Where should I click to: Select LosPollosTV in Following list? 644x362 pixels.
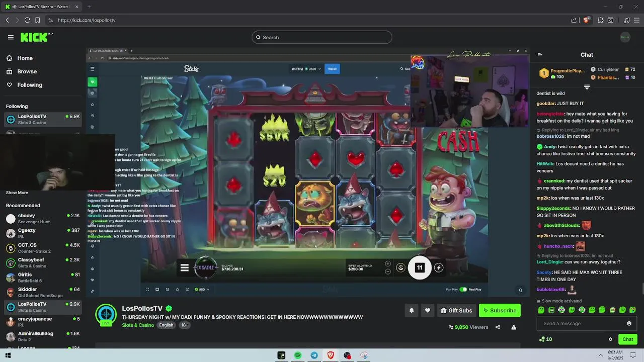tap(43, 119)
